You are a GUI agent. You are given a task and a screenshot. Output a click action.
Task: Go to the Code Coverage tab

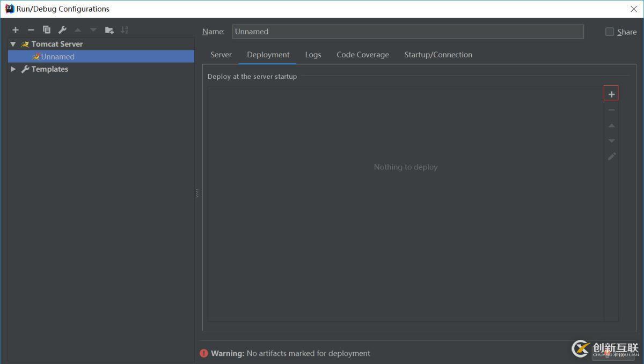(363, 55)
